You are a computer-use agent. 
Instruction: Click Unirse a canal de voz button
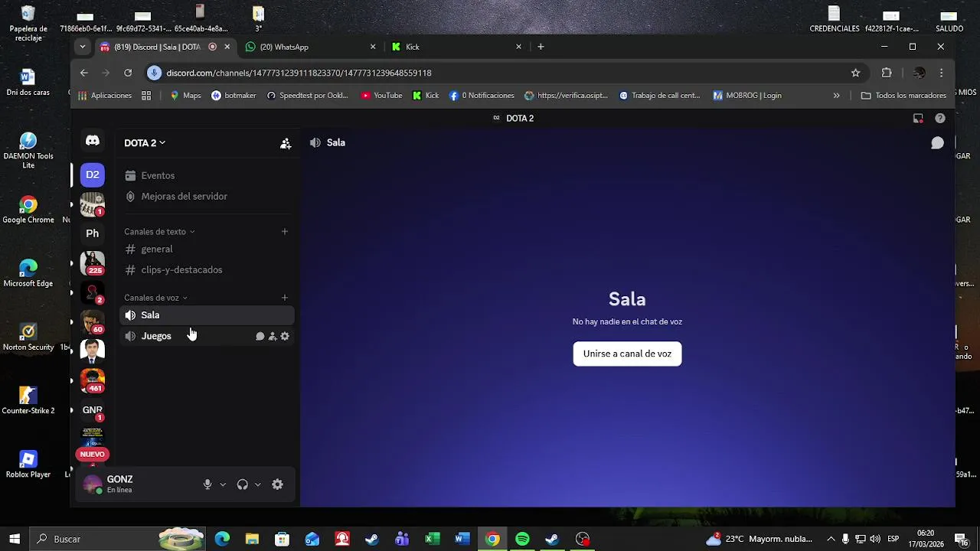(x=627, y=354)
